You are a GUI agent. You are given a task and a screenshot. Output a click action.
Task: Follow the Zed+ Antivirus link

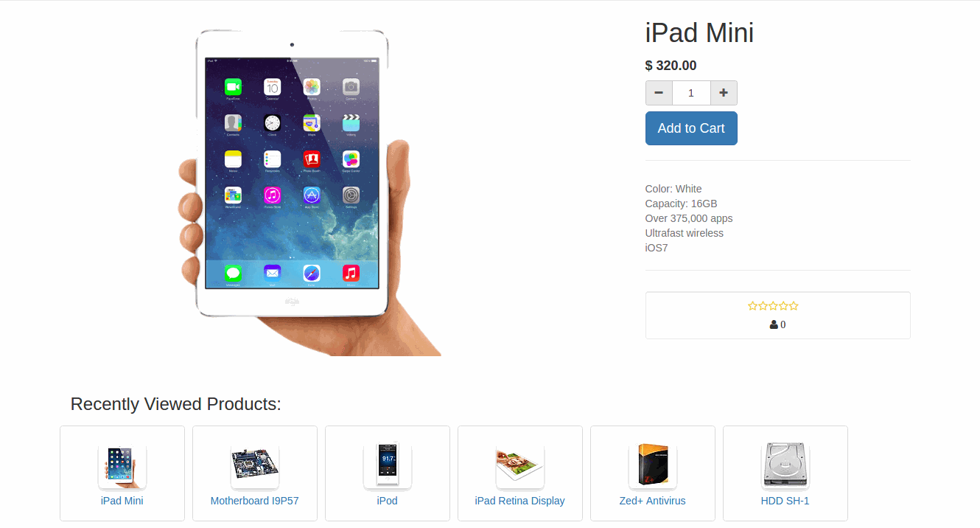point(653,501)
